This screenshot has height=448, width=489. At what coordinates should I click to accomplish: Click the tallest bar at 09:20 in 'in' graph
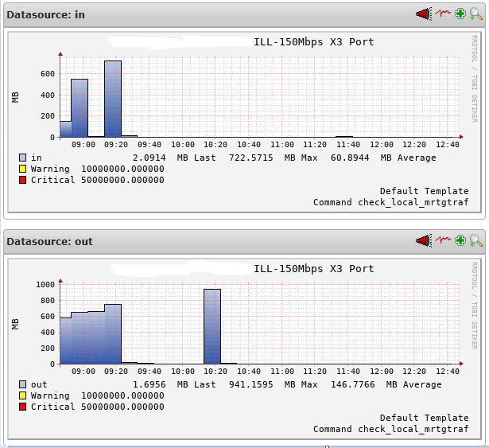(113, 99)
